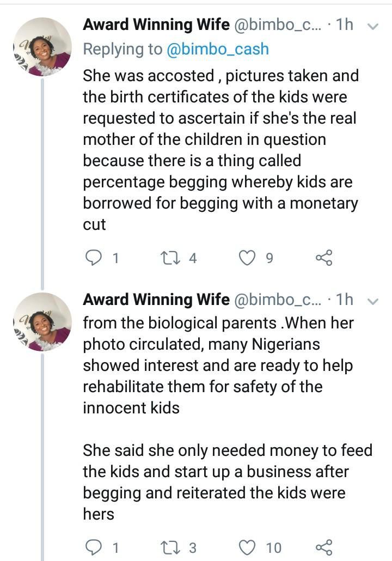The width and height of the screenshot is (392, 561).
Task: Open Award Winning Wife's profile from first tweet
Action: 156,25
